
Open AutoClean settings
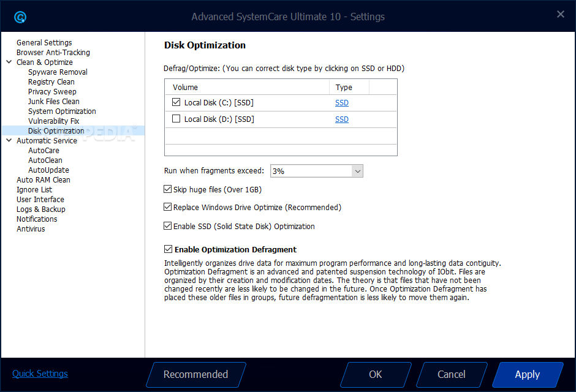pos(45,160)
